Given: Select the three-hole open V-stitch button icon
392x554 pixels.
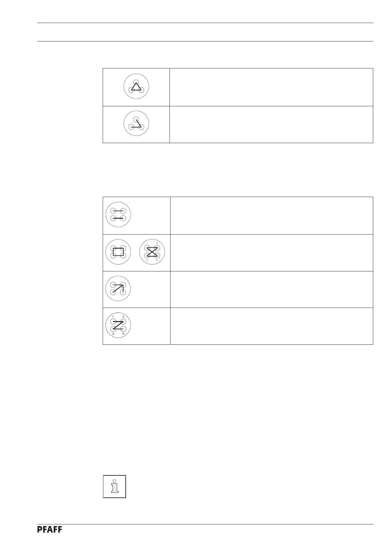Looking at the screenshot, I should coord(136,124).
